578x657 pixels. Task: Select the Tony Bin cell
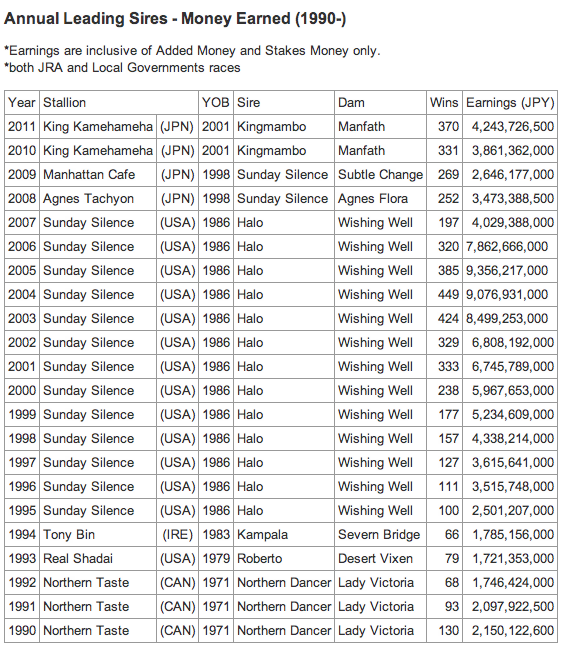(98, 535)
